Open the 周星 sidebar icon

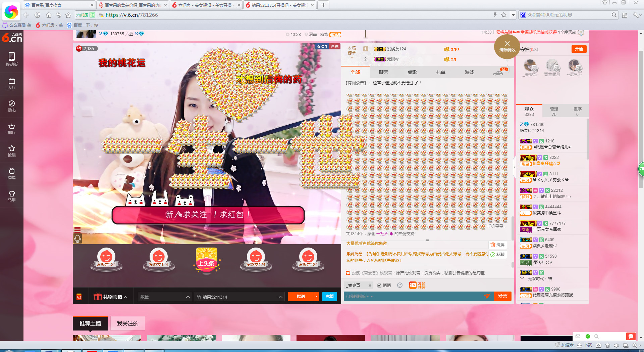coord(11,174)
